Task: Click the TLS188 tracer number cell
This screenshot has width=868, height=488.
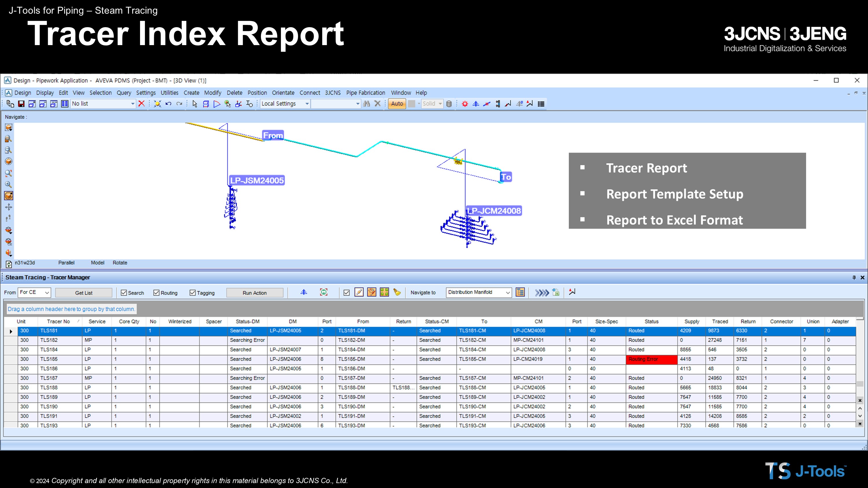Action: coord(60,387)
